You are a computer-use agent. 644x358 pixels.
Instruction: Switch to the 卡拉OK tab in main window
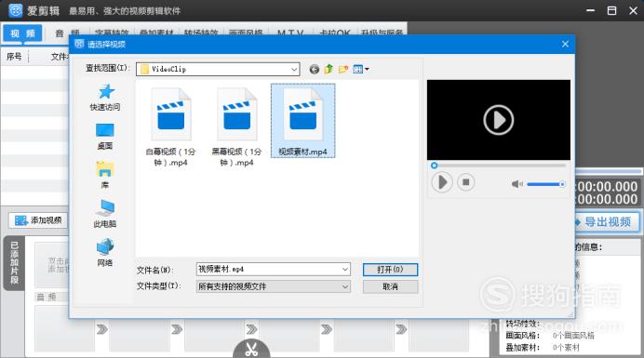point(335,33)
